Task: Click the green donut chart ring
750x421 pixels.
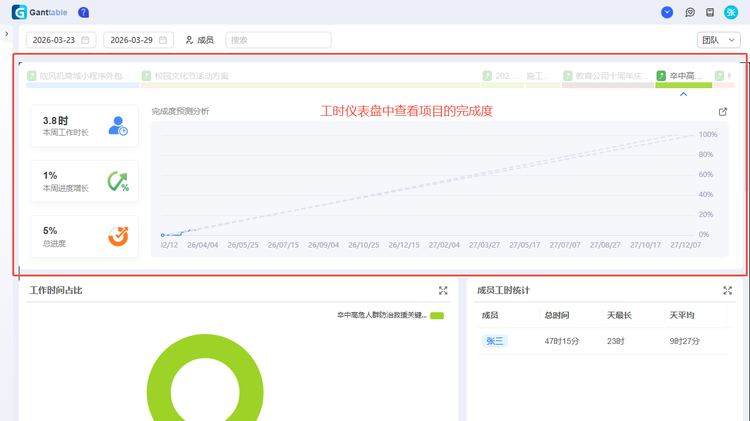Action: (x=158, y=392)
